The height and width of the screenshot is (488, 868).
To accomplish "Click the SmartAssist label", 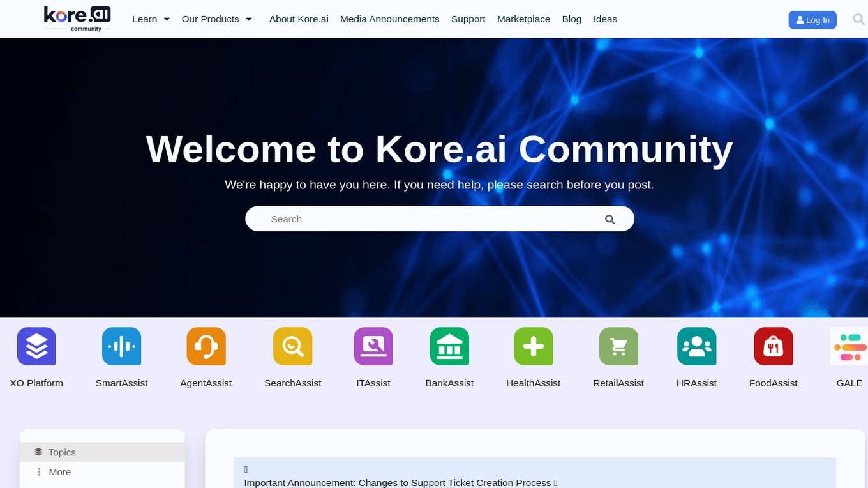I will tap(121, 383).
